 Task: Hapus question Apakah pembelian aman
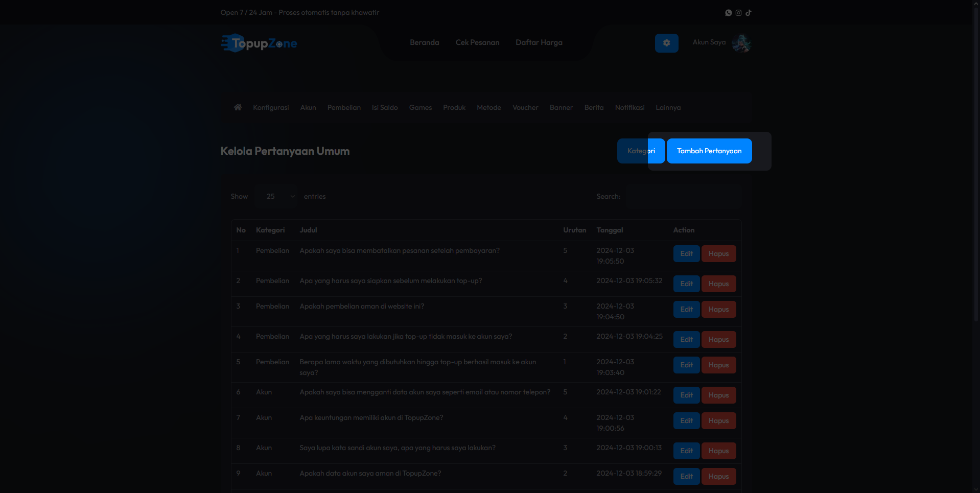[x=718, y=310]
